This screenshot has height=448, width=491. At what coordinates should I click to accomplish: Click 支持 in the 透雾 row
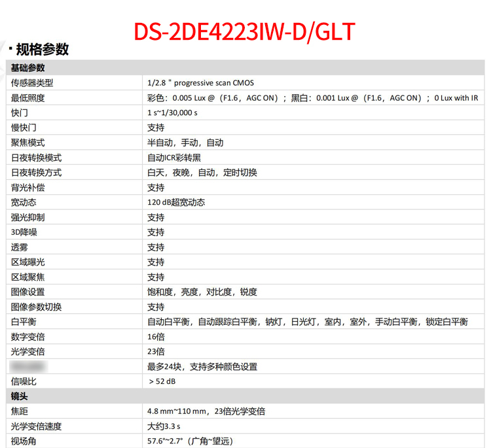click(156, 247)
